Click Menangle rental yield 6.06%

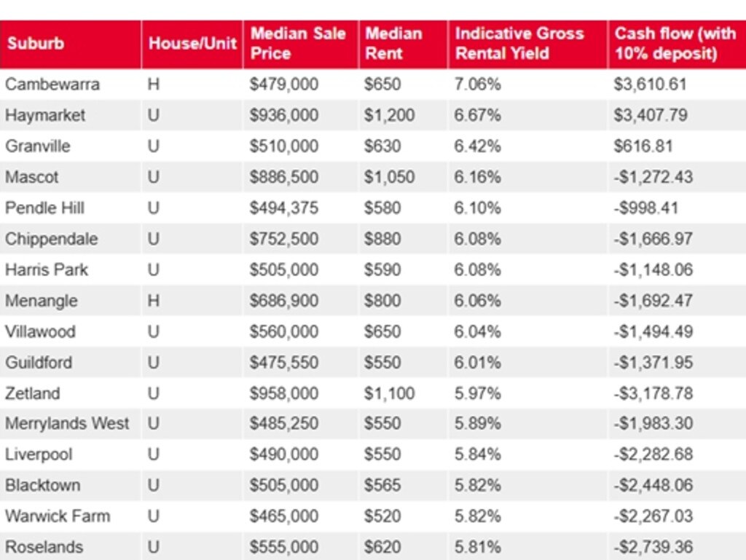point(478,301)
